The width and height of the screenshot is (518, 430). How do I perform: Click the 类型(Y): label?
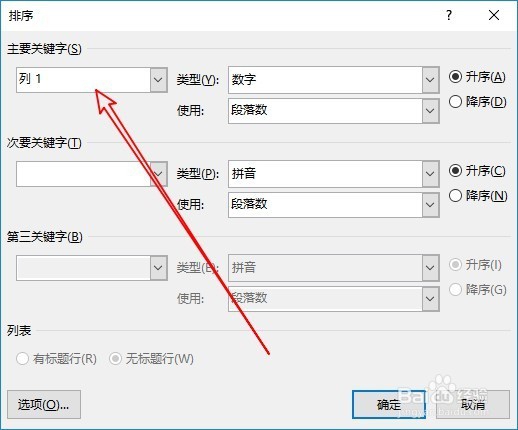tap(198, 80)
